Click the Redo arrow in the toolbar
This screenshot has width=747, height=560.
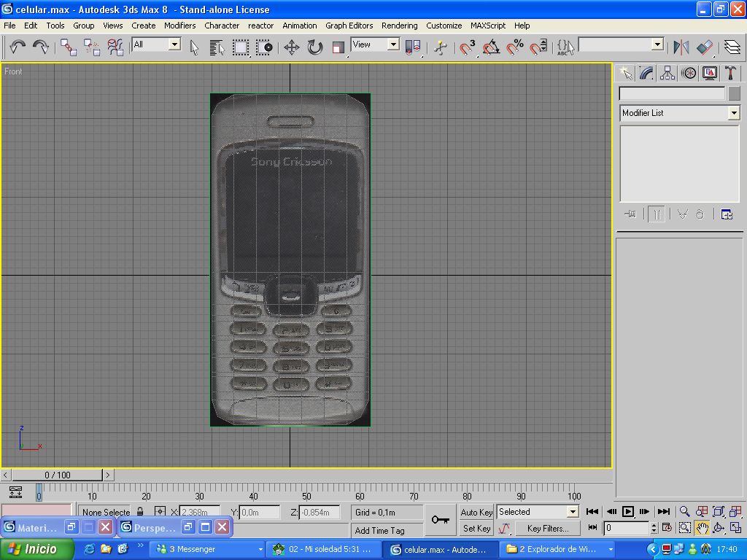click(x=41, y=47)
